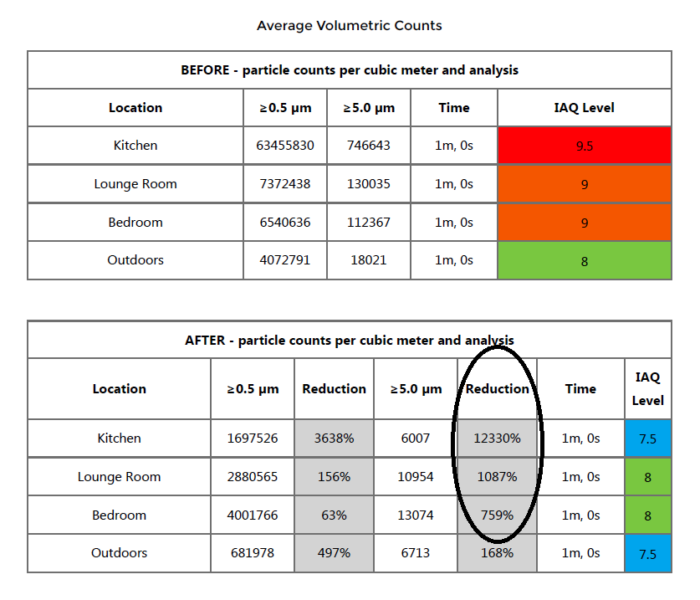Click the Kitchen value 63455830
Image resolution: width=700 pixels, height=600 pixels.
tap(285, 146)
